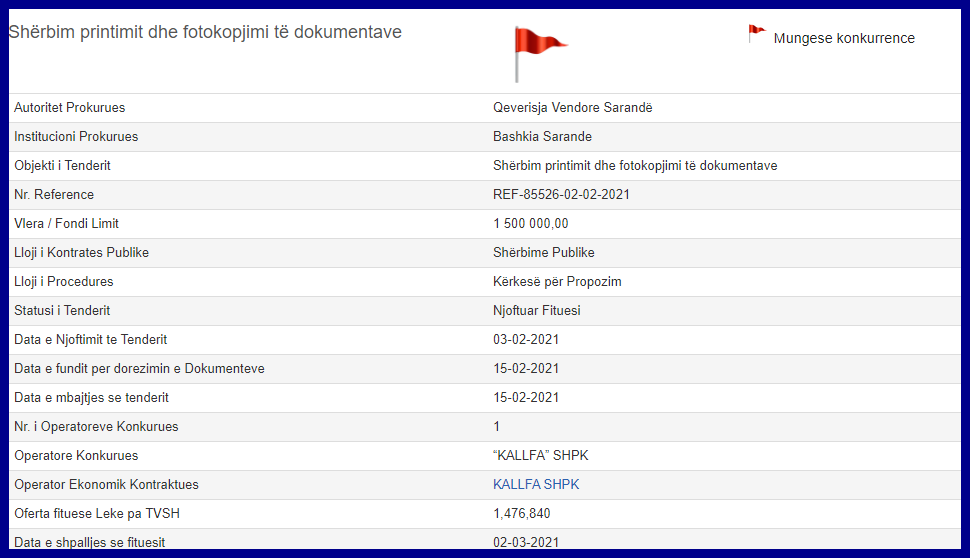Click the Institucioni Prokurues label

[x=76, y=137]
